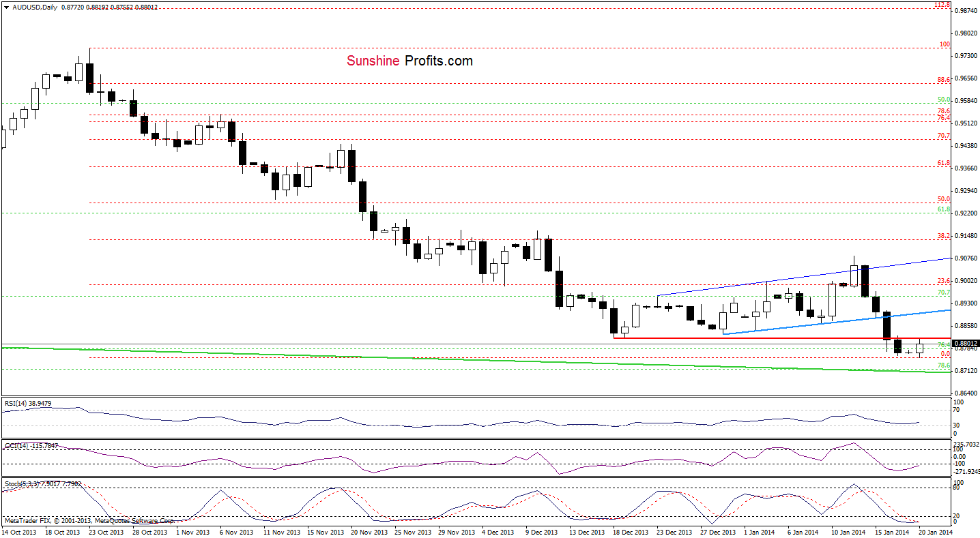Click the 25 Nov 2013 date label

pos(412,532)
